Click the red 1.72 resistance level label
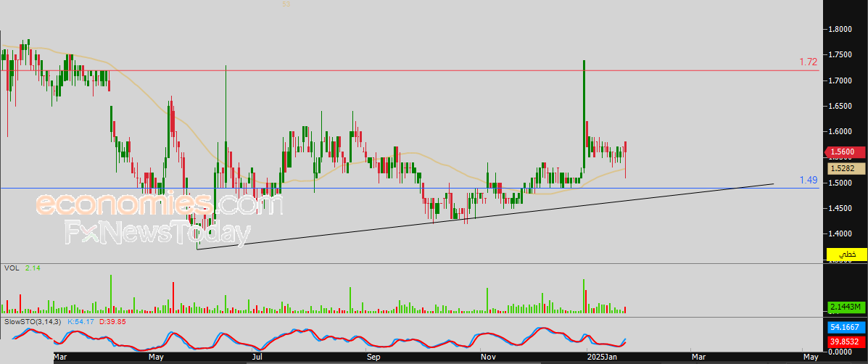Image resolution: width=868 pixels, height=364 pixels. point(808,62)
